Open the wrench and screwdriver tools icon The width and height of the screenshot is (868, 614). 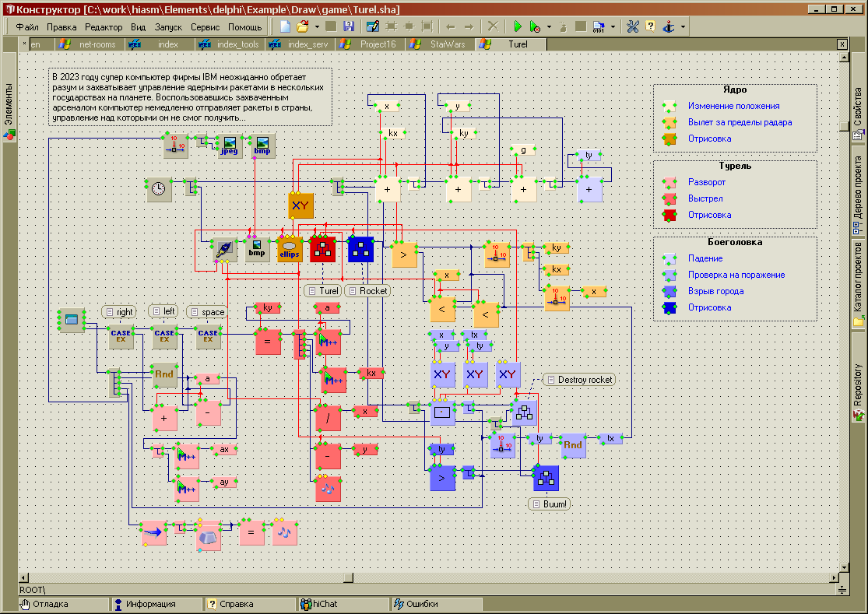[x=632, y=26]
